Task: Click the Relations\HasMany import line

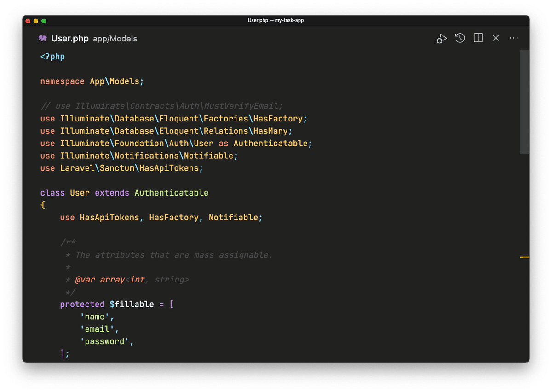Action: (166, 131)
